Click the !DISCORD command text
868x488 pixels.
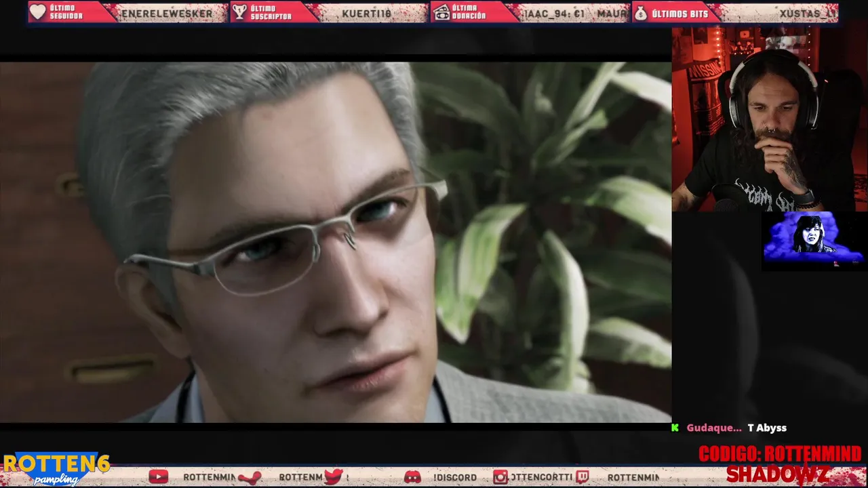tap(455, 477)
